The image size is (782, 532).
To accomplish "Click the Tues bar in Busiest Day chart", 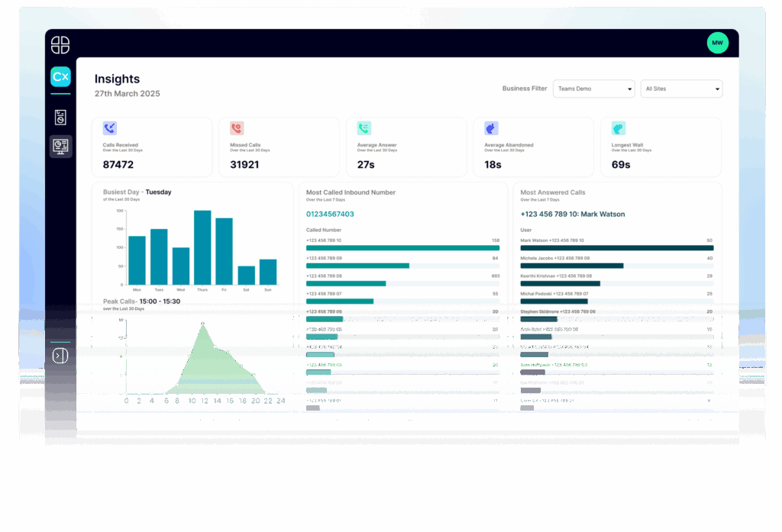I will click(x=159, y=256).
